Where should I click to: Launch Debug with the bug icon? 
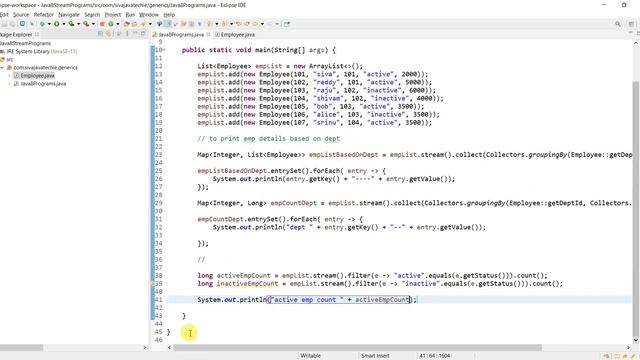coord(42,24)
